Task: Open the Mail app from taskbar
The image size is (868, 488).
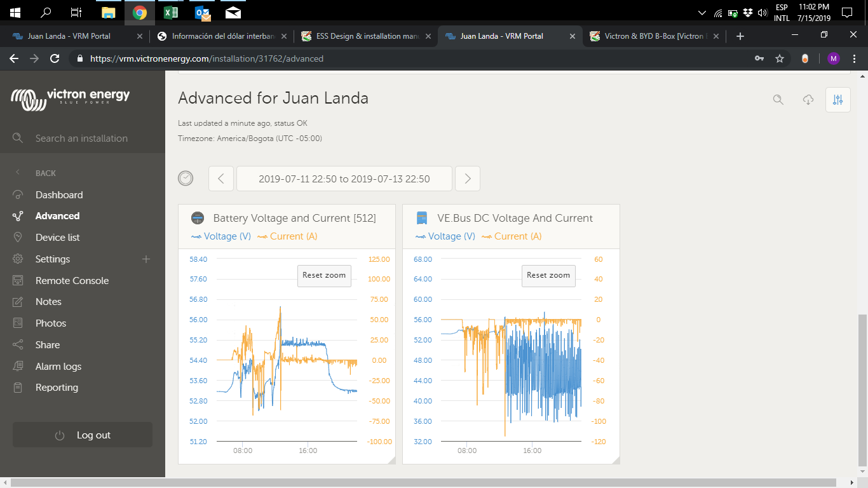Action: pyautogui.click(x=233, y=12)
